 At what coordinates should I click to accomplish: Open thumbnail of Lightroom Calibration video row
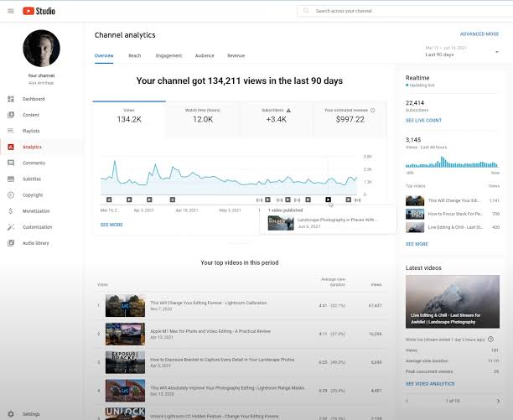[125, 306]
